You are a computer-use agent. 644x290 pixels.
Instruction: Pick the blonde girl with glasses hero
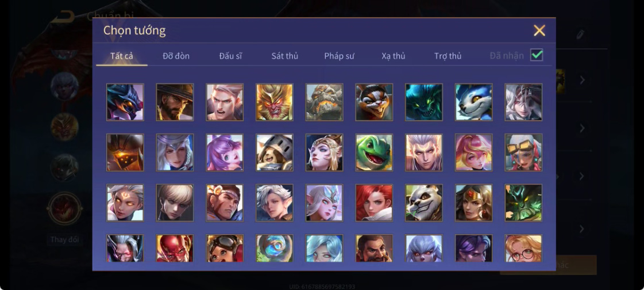tap(523, 248)
